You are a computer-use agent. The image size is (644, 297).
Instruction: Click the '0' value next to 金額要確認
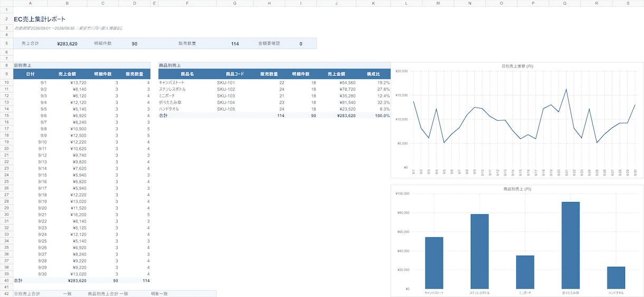(301, 44)
